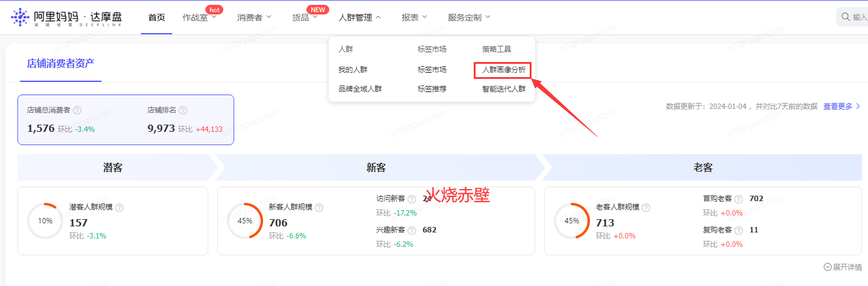Click help icon next to 店铺总消费者
The image size is (868, 286).
pos(77,111)
